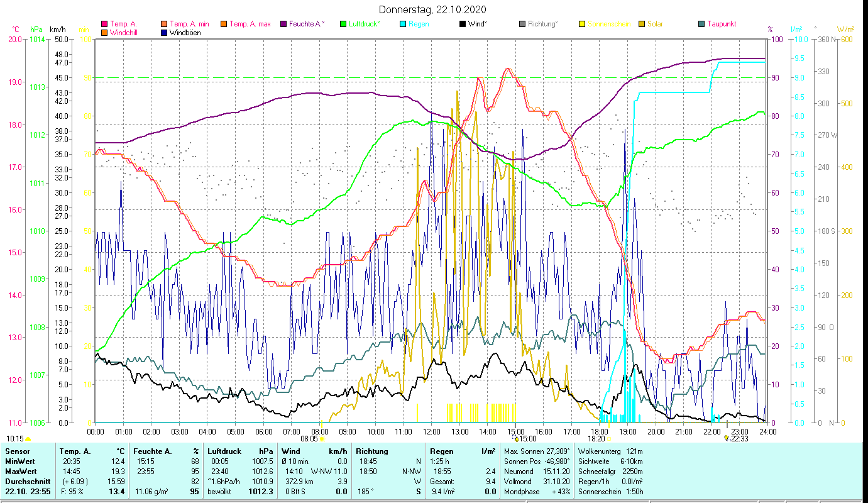Image resolution: width=868 pixels, height=503 pixels.
Task: Click the Richtung column header in table
Action: click(x=373, y=451)
